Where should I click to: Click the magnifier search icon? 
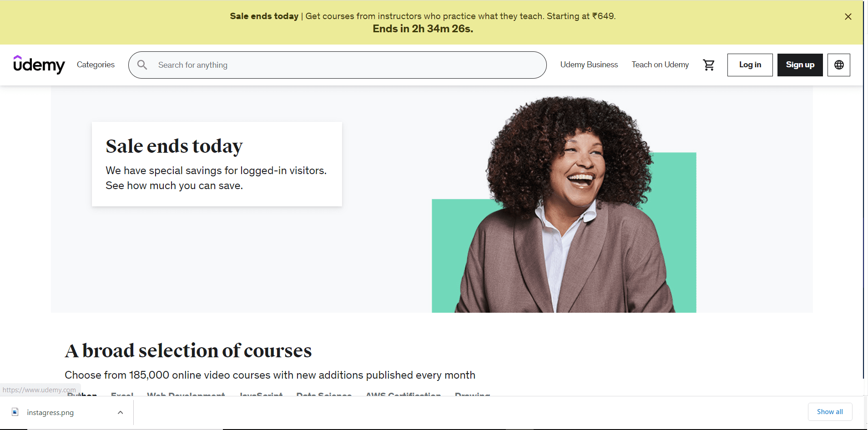142,65
